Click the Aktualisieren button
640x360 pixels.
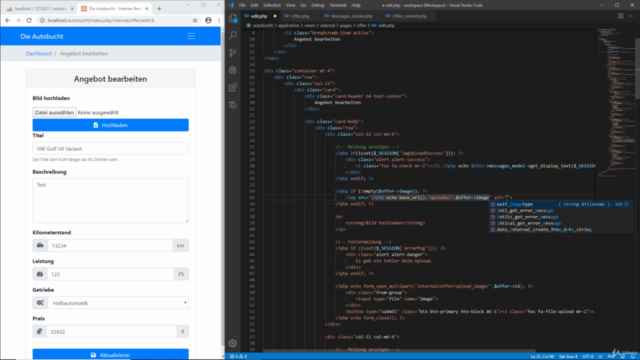click(x=111, y=354)
